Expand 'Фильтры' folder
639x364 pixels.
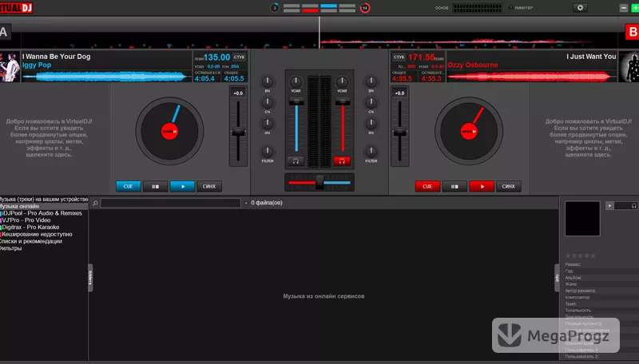tap(11, 248)
